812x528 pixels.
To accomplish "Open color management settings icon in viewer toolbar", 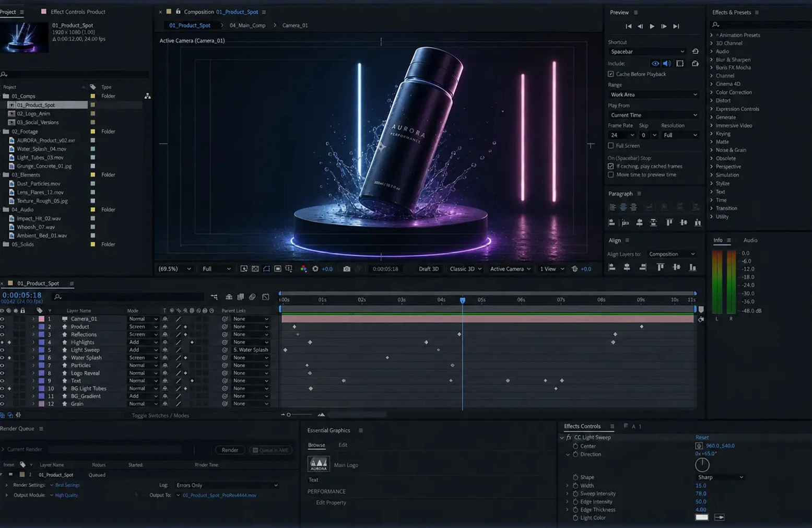I will 303,269.
